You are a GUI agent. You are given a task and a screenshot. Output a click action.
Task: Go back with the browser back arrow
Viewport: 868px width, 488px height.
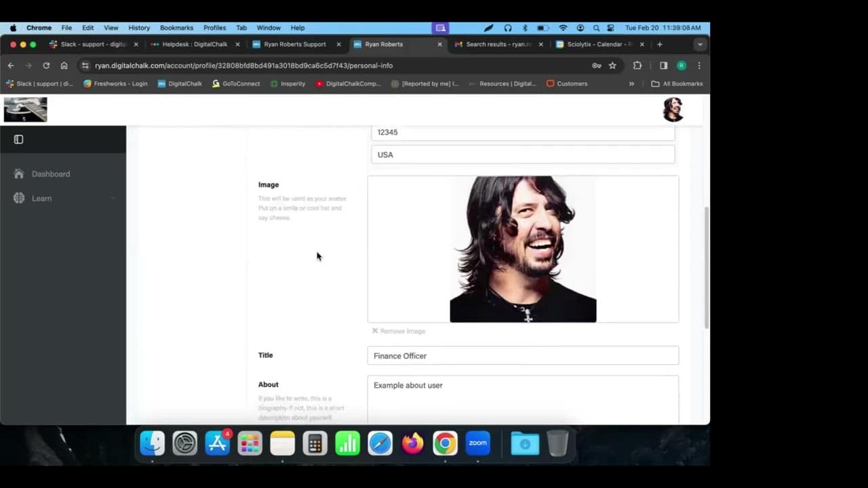pyautogui.click(x=11, y=66)
